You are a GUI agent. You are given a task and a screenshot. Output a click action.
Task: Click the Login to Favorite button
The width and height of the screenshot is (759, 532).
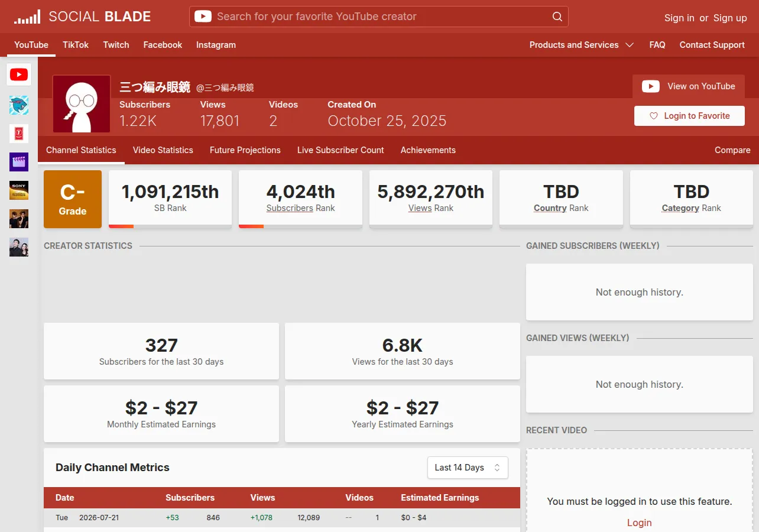pyautogui.click(x=689, y=116)
